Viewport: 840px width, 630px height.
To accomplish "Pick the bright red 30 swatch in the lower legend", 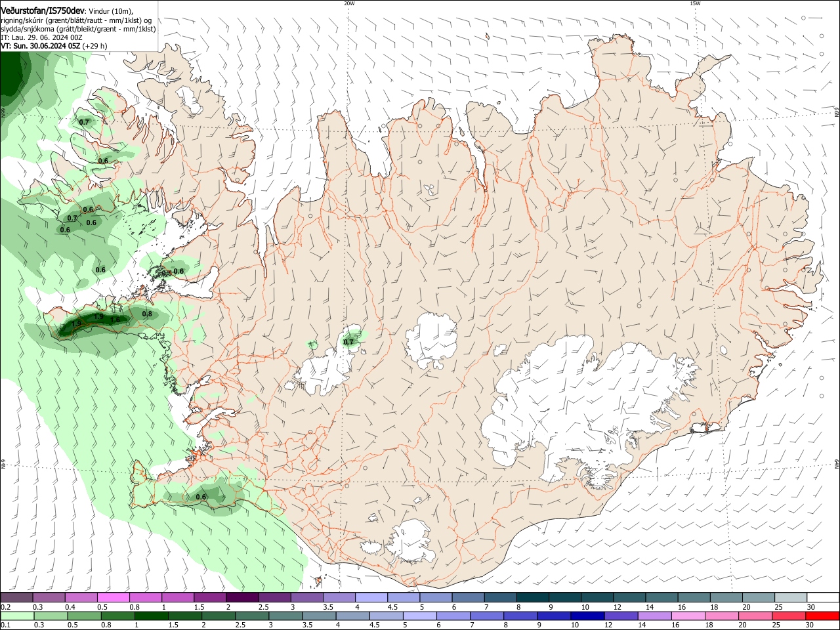I will [x=822, y=616].
